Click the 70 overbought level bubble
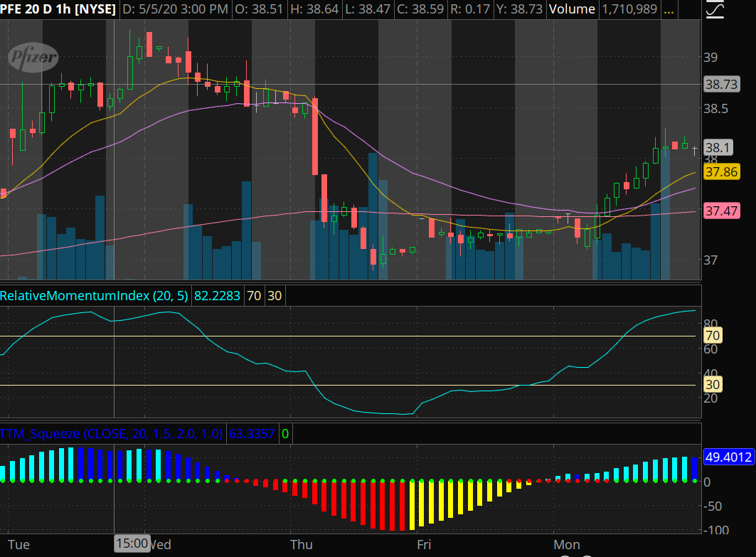 (711, 336)
